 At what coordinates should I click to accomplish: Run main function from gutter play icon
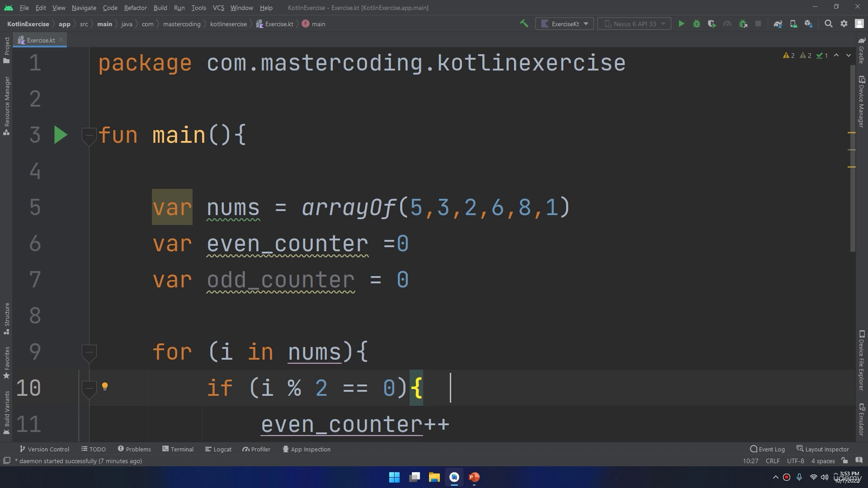click(x=61, y=135)
